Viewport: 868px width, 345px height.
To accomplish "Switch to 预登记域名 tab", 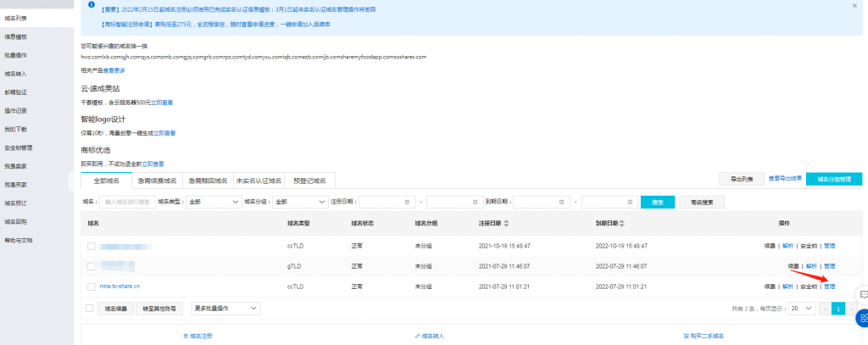I will [x=310, y=181].
